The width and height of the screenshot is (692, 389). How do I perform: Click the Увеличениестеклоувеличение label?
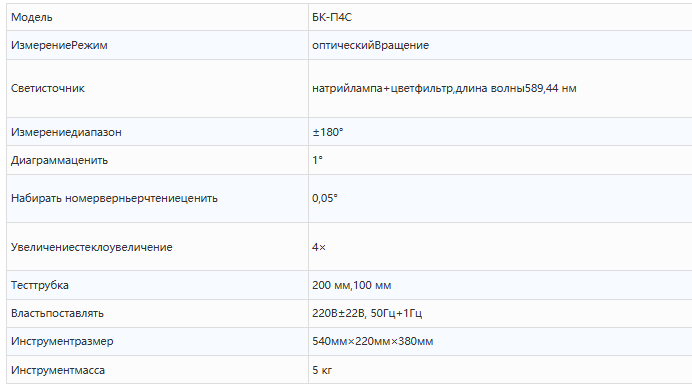92,247
